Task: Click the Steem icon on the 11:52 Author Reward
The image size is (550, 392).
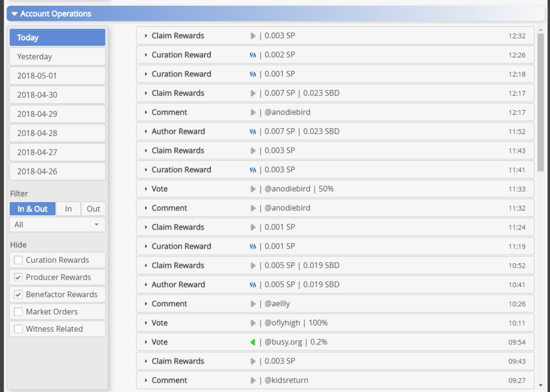Action: [x=253, y=132]
